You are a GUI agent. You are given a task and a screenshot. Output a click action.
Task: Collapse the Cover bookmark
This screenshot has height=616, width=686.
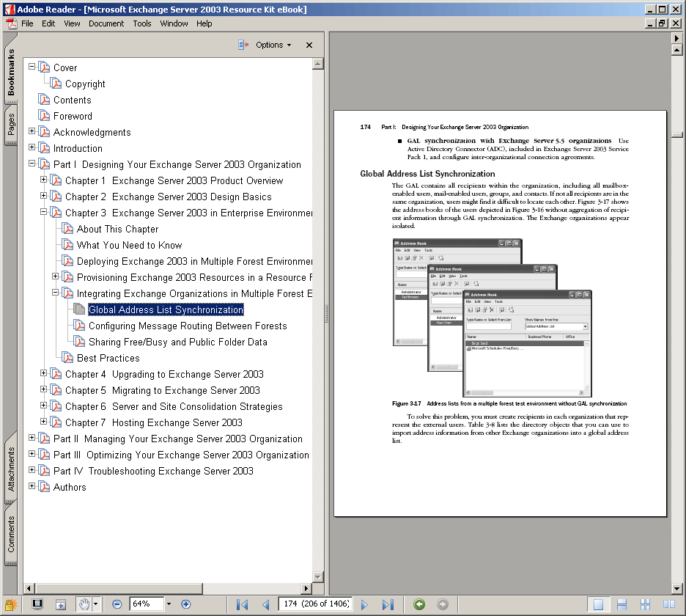32,67
